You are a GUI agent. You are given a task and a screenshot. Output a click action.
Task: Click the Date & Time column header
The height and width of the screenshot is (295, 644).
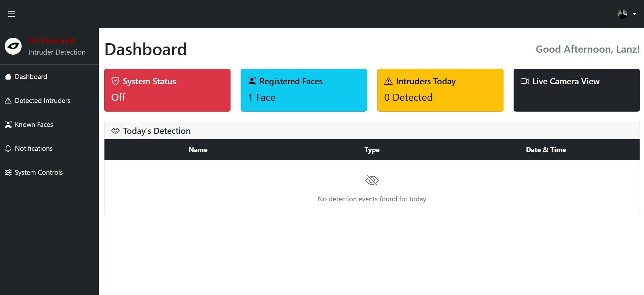(546, 150)
